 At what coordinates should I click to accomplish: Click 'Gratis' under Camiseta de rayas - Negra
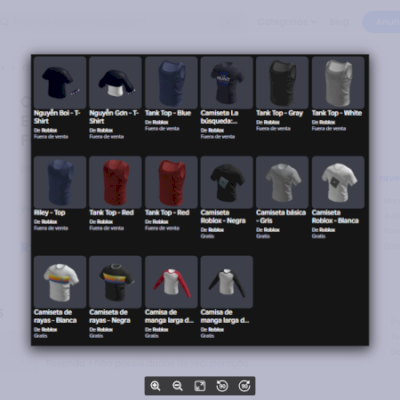pyautogui.click(x=96, y=336)
